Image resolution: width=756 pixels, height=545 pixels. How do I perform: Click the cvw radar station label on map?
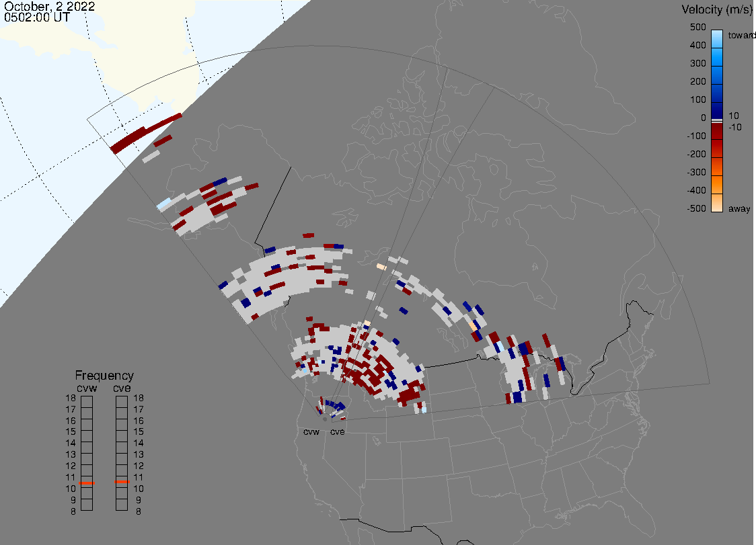311,432
